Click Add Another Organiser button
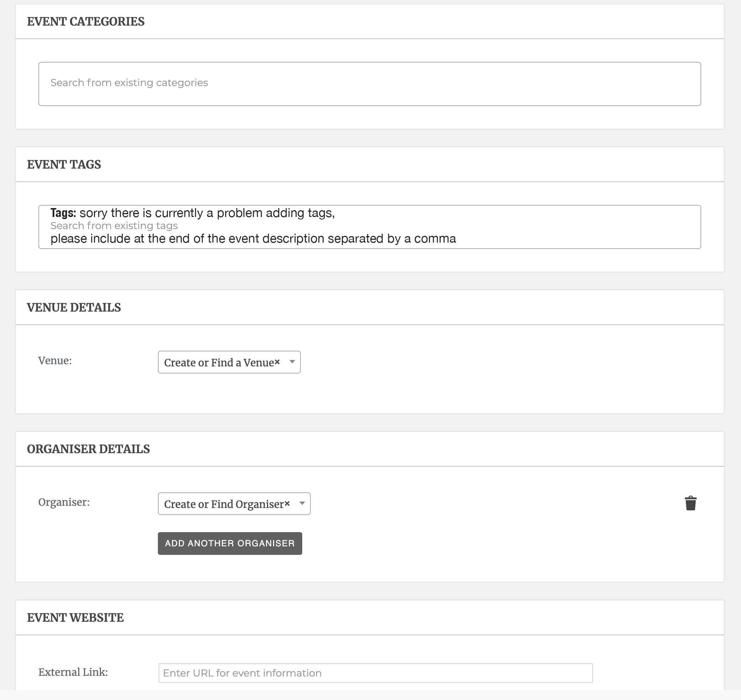 (230, 543)
